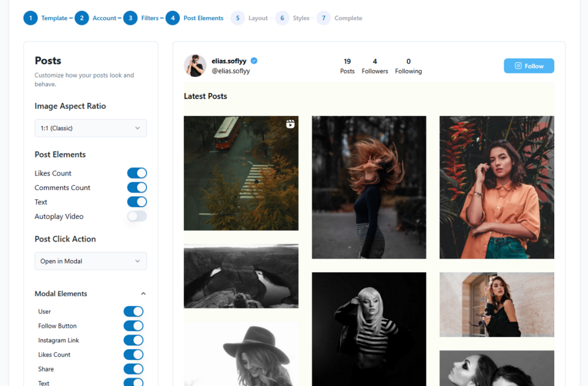Disable the Likes Count toggle under Post Elements
The width and height of the screenshot is (588, 386).
[x=137, y=173]
